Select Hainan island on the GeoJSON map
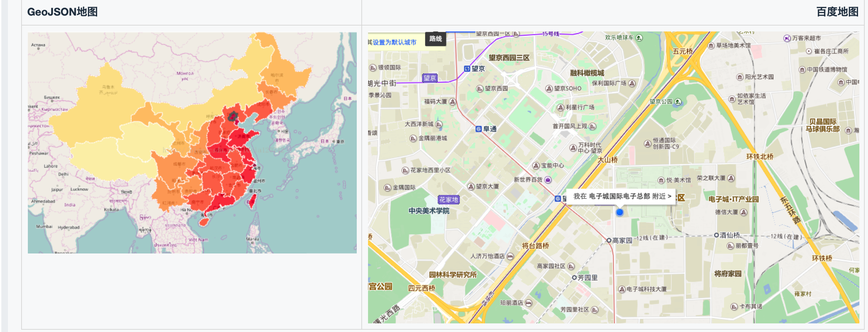This screenshot has width=868, height=332. tap(204, 222)
